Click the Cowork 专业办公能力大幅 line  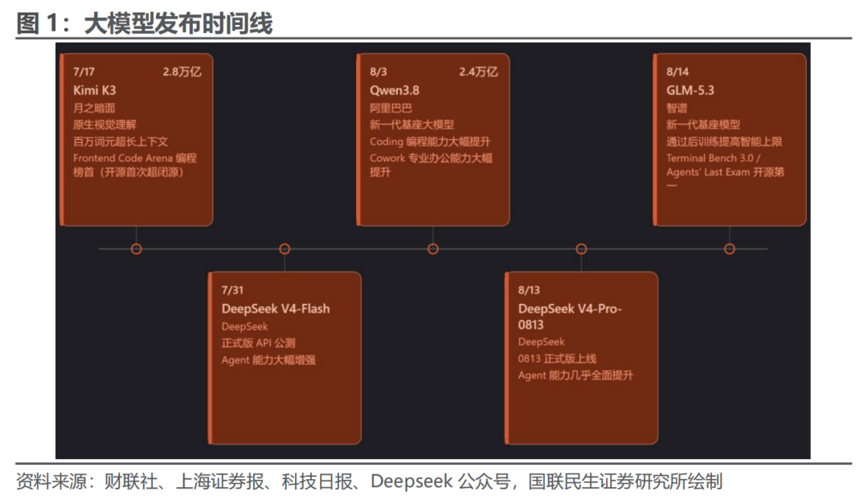(432, 158)
